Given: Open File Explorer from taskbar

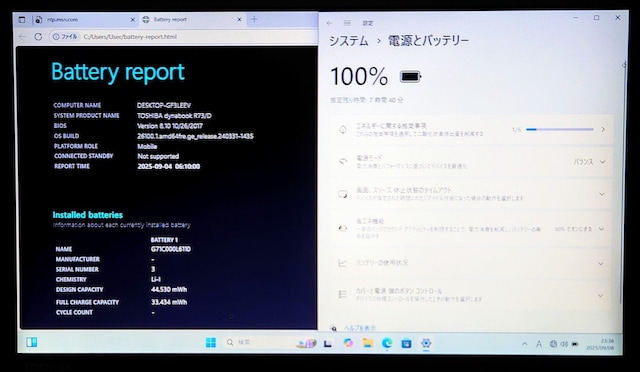Looking at the screenshot, I should 367,343.
